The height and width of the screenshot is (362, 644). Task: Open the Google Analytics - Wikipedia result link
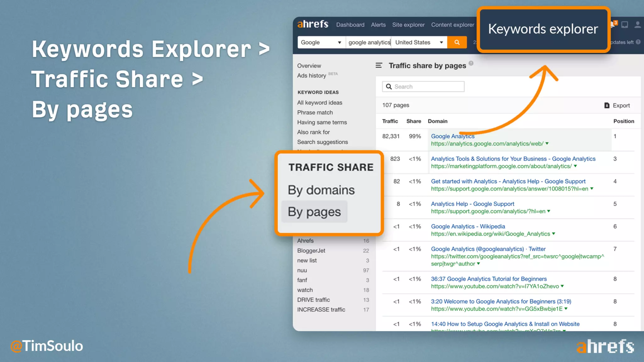(x=468, y=226)
